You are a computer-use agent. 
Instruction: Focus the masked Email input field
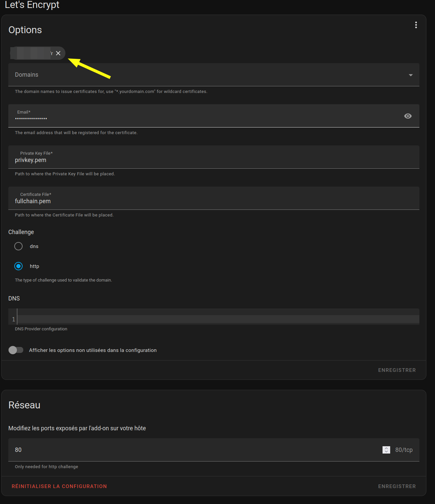199,118
